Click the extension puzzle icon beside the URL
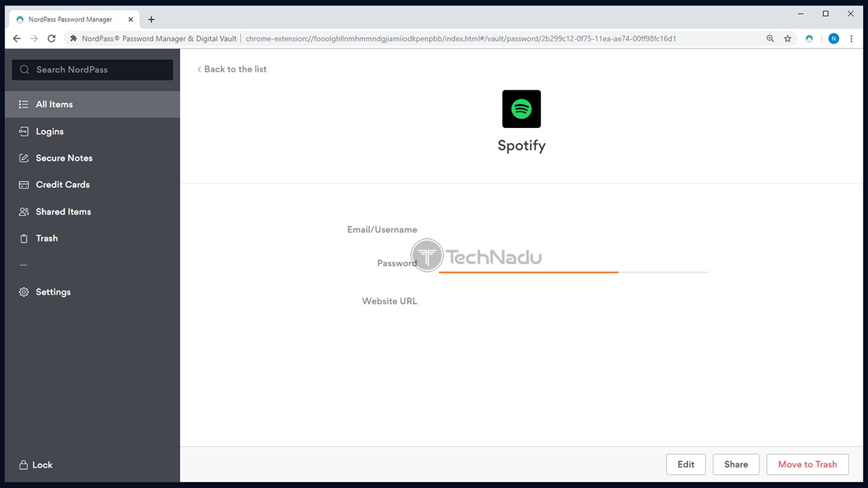The height and width of the screenshot is (488, 868). tap(73, 39)
